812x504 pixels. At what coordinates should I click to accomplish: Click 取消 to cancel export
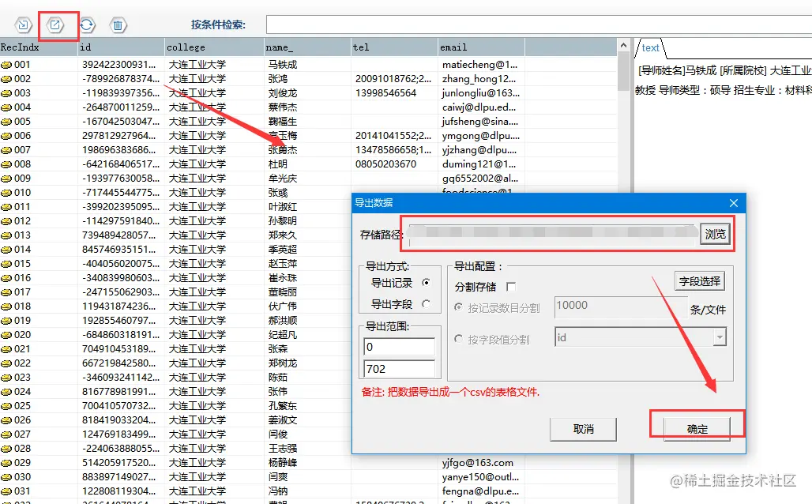[x=583, y=430]
